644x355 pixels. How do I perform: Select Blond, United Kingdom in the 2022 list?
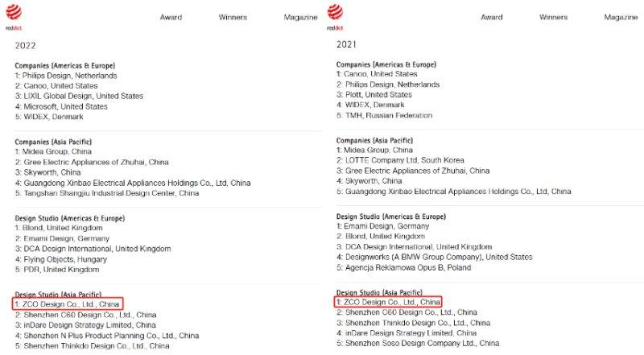coord(59,228)
